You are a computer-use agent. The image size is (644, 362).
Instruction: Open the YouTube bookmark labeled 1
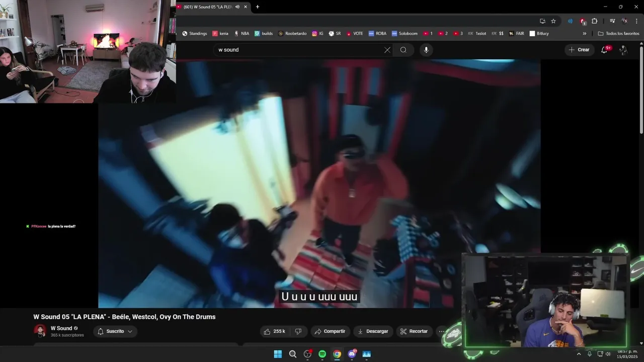tap(428, 34)
